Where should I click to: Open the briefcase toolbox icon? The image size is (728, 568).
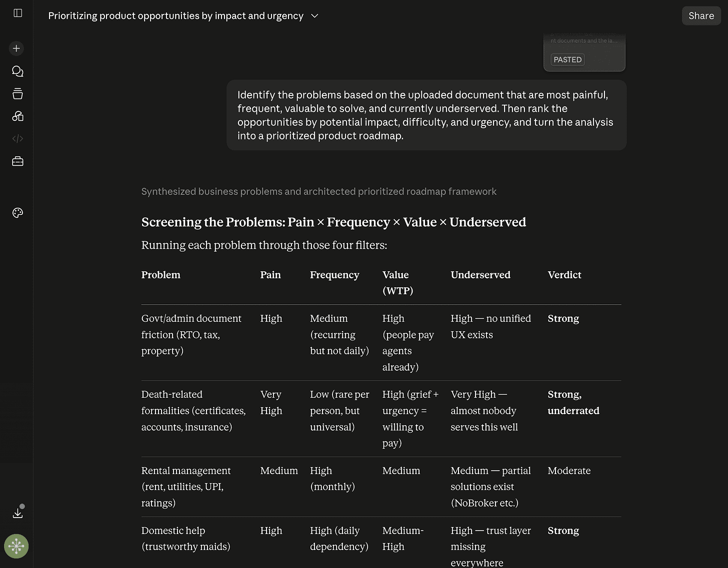click(17, 161)
